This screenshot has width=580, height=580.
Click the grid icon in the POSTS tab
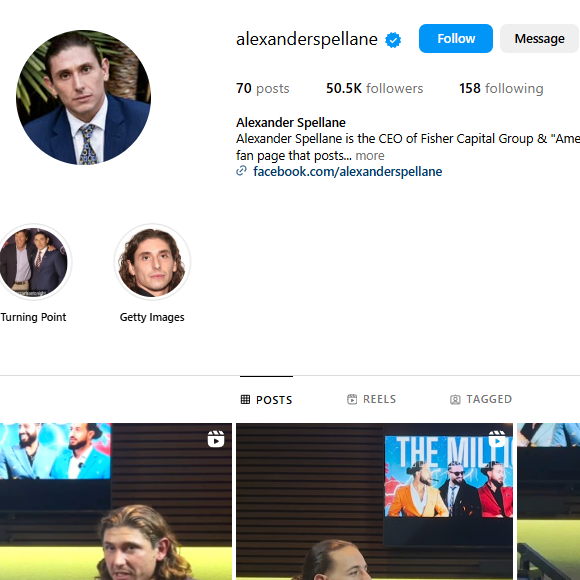click(245, 399)
